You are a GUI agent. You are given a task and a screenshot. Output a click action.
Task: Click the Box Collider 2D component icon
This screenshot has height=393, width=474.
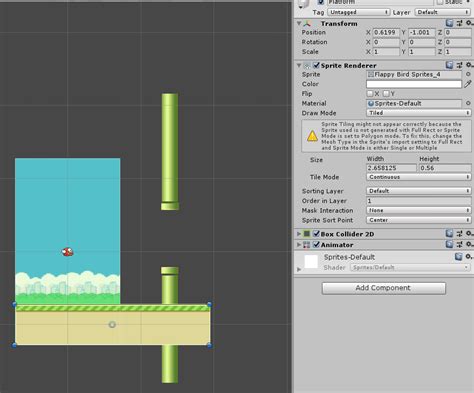(307, 234)
